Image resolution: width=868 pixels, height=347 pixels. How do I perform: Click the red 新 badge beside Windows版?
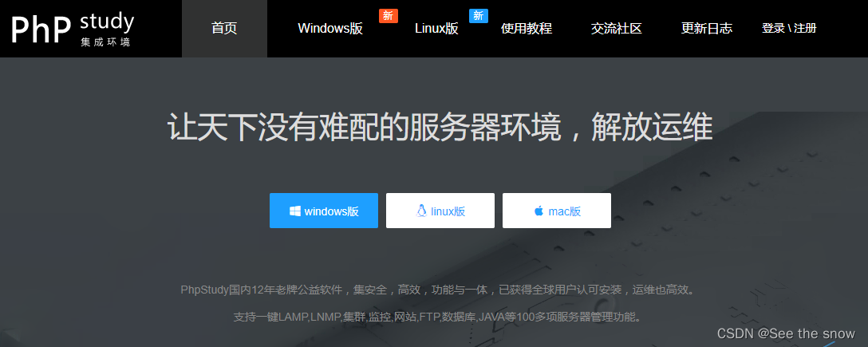pyautogui.click(x=388, y=16)
